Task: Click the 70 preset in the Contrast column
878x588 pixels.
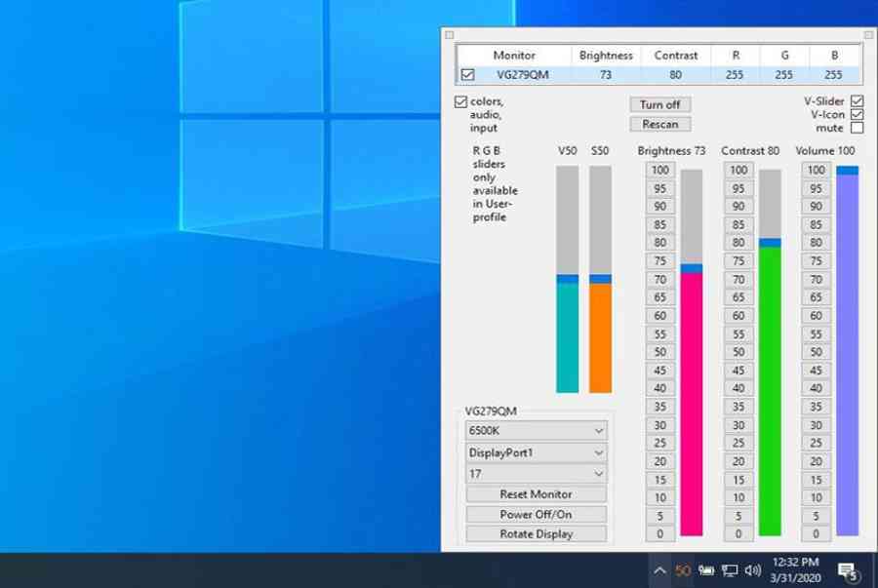Action: [x=738, y=280]
